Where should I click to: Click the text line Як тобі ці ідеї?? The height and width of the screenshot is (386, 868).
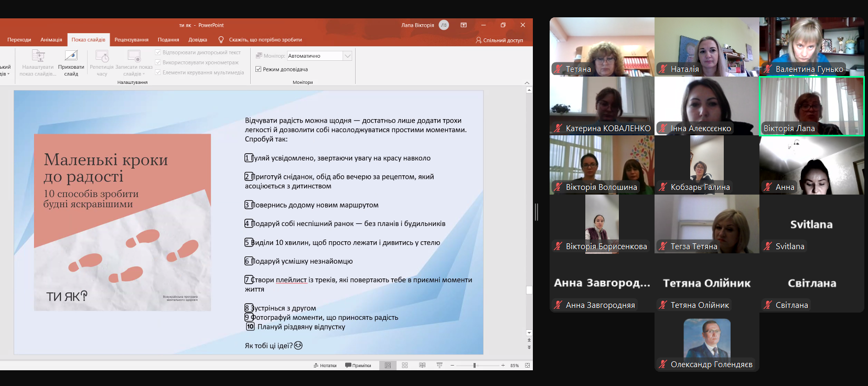click(273, 346)
